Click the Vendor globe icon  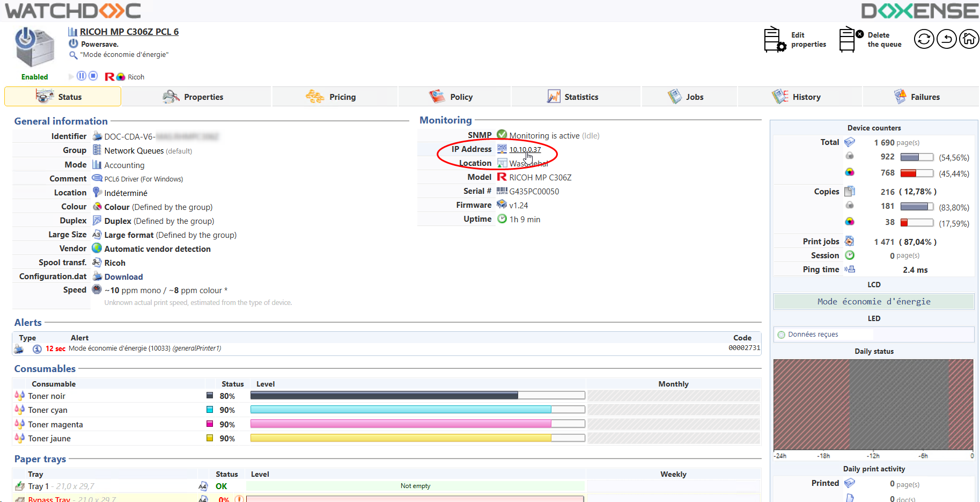pos(97,248)
